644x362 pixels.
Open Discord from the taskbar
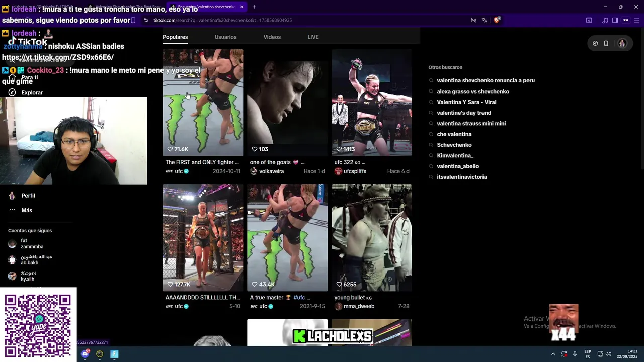[x=85, y=354]
